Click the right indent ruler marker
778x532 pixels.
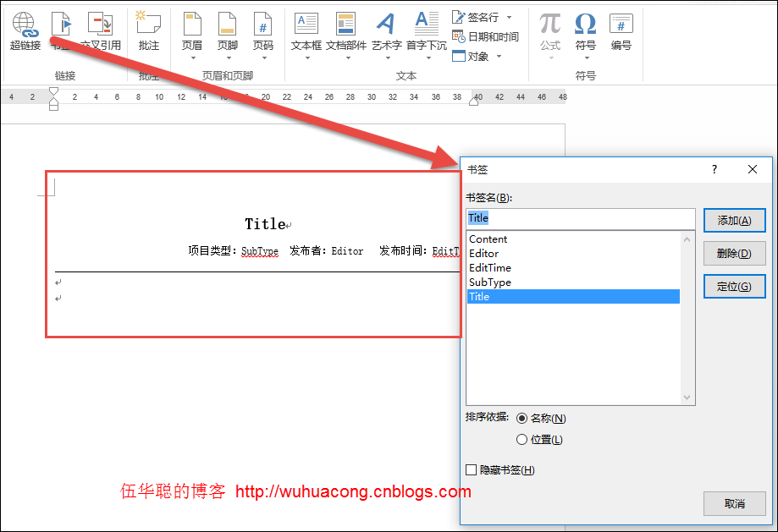[x=474, y=101]
